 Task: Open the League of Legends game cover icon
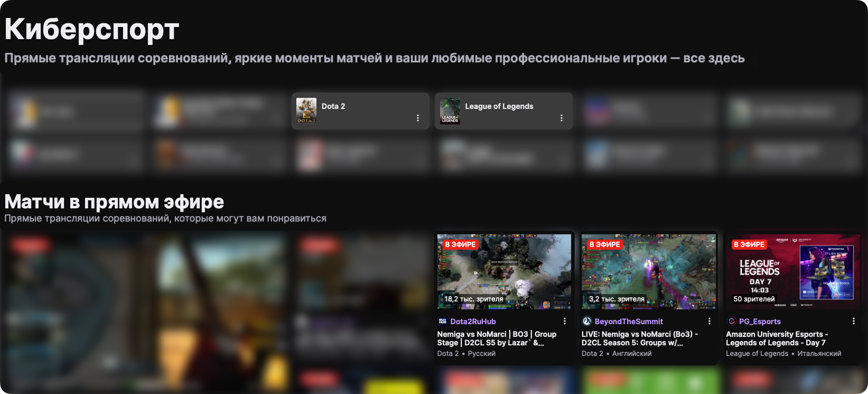450,111
